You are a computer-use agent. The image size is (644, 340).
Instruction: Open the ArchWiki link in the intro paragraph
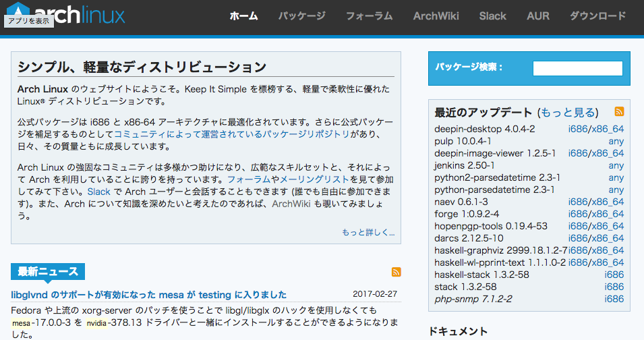[x=291, y=204]
